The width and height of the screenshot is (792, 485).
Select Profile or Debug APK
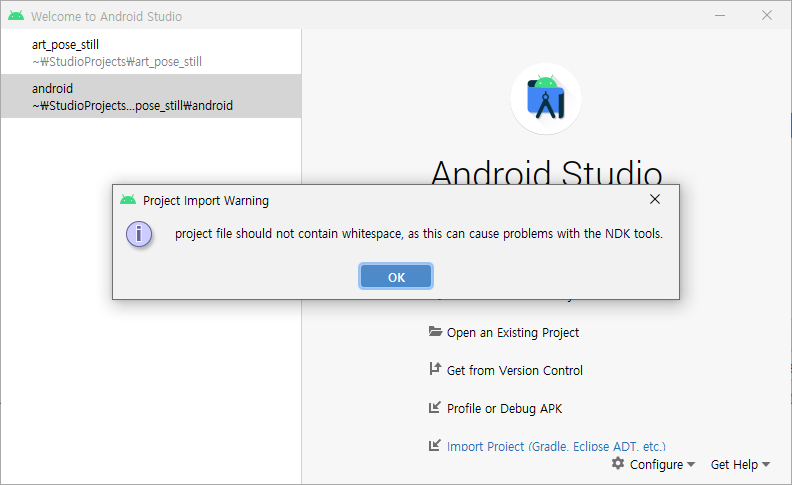(x=504, y=409)
